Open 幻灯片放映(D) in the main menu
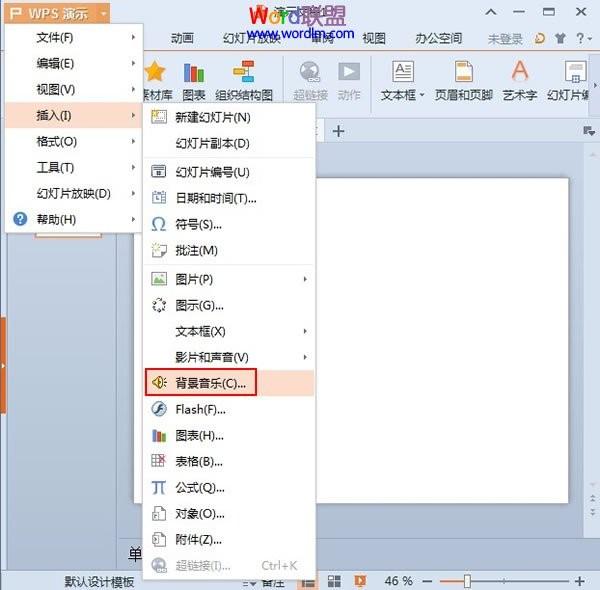600x590 pixels. point(74,194)
